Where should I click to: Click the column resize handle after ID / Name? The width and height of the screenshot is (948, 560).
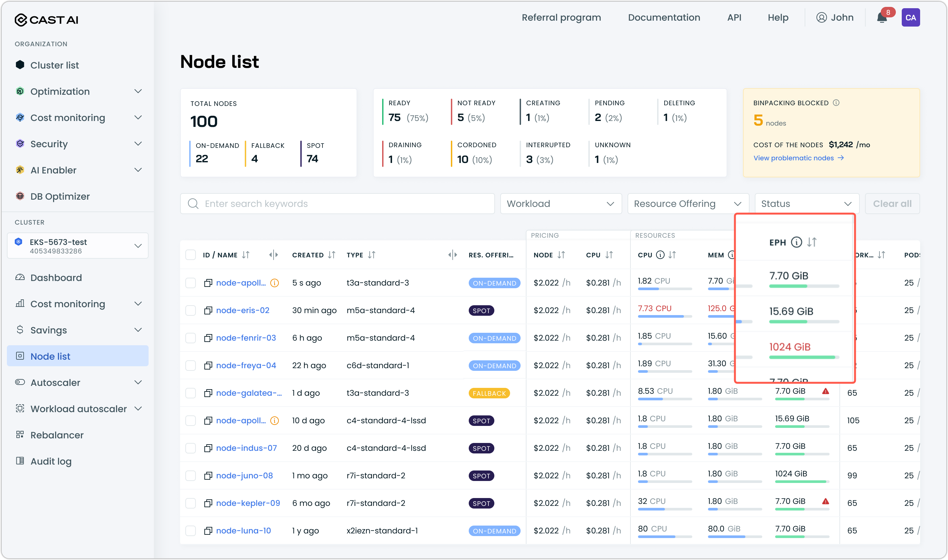[x=273, y=255]
